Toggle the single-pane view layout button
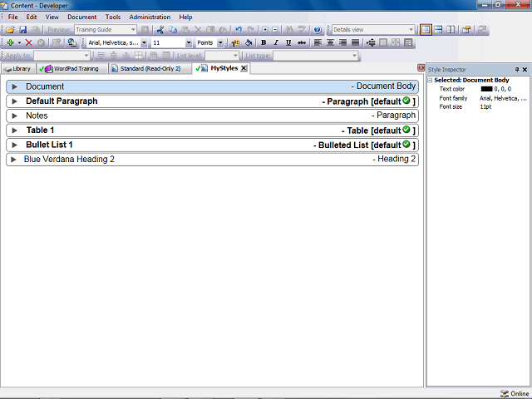Viewport: 532px width, 399px height. (426, 30)
